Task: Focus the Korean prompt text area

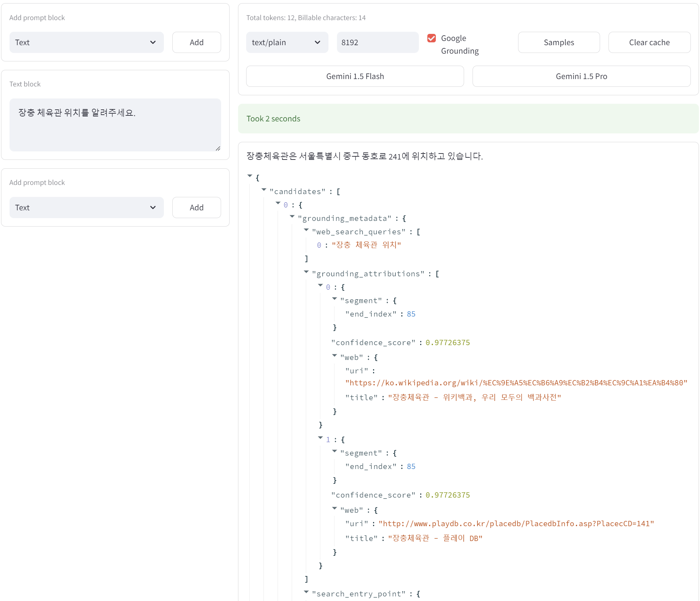Action: pos(115,125)
